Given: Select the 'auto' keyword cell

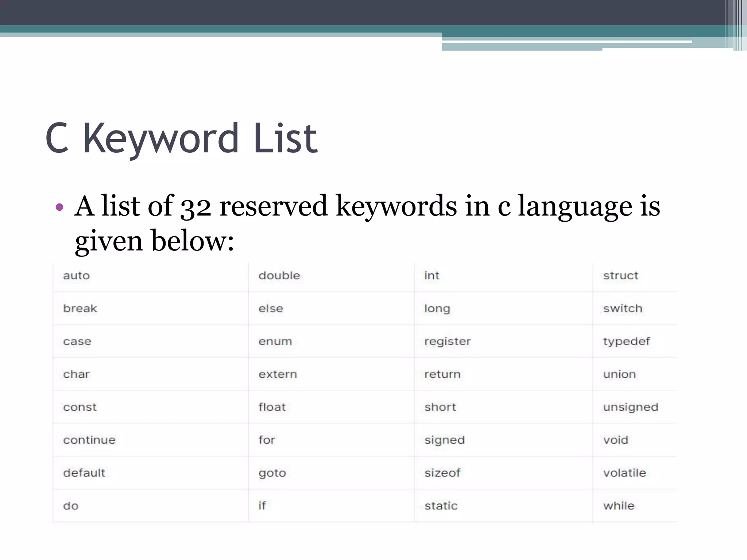Looking at the screenshot, I should point(76,276).
